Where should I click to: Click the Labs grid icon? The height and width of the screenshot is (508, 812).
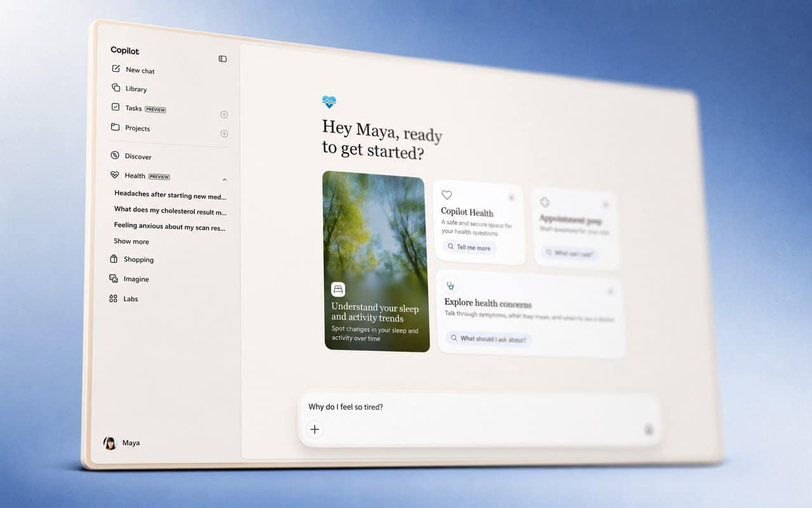[113, 298]
